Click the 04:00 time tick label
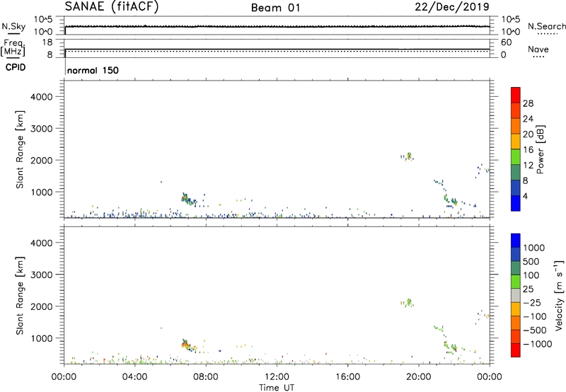The image size is (566, 392). coord(134,377)
